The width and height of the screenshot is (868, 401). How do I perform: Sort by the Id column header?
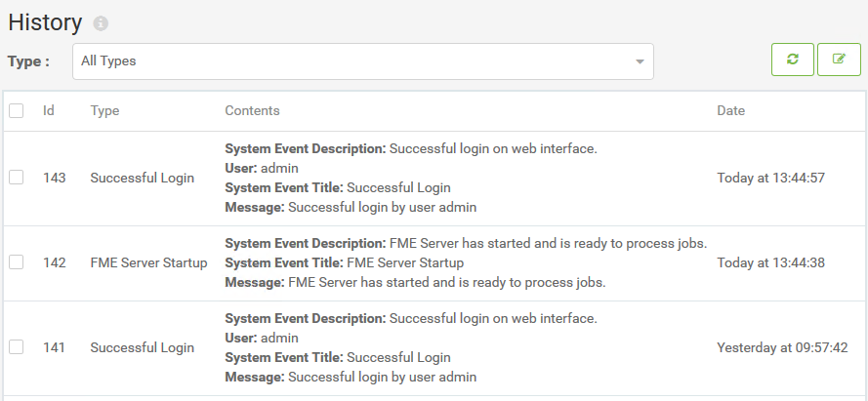click(x=49, y=110)
